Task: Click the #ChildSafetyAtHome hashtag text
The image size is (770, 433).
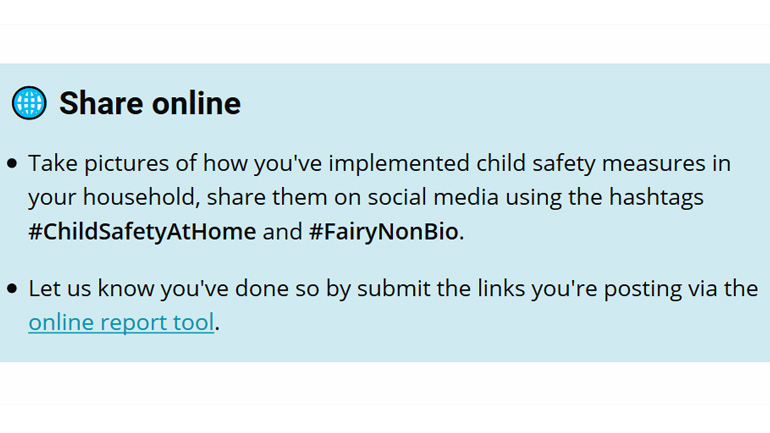Action: pyautogui.click(x=142, y=232)
